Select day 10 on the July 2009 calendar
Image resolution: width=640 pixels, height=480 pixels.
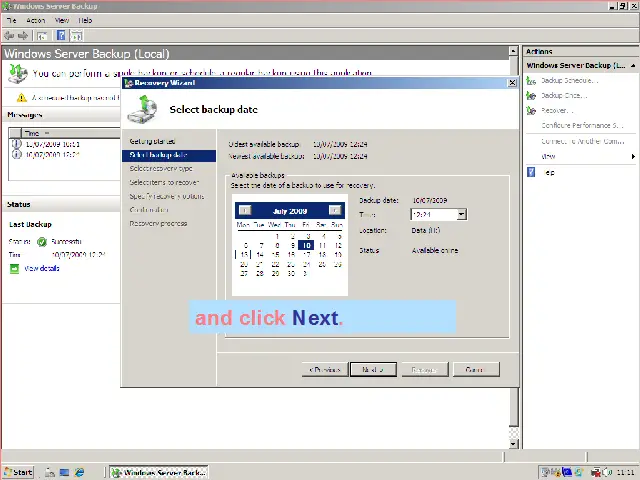coord(306,245)
